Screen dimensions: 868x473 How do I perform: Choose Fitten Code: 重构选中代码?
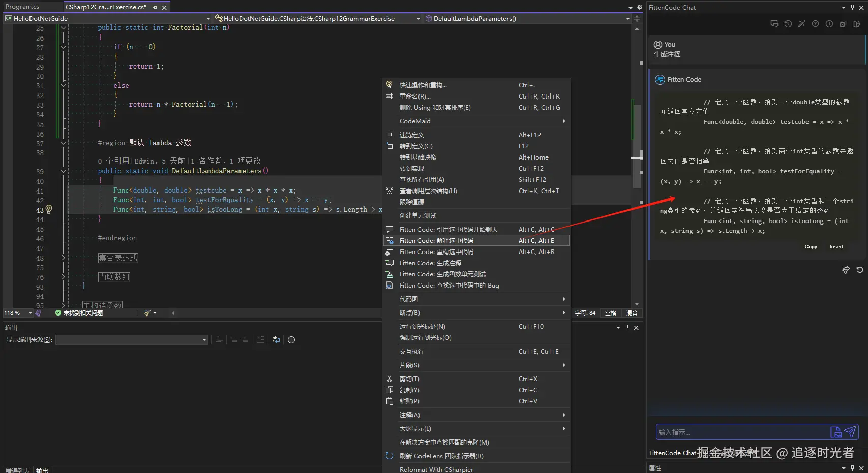click(x=476, y=251)
